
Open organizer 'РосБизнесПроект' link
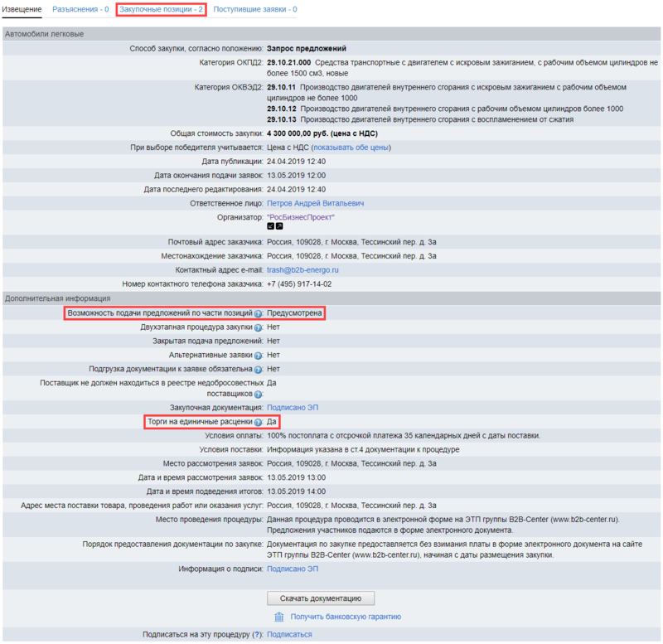[x=300, y=216]
